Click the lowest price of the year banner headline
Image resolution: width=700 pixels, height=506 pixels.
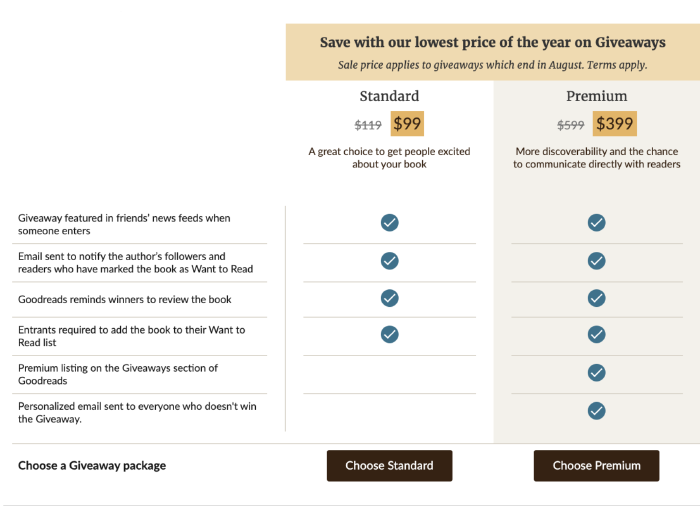coord(492,42)
